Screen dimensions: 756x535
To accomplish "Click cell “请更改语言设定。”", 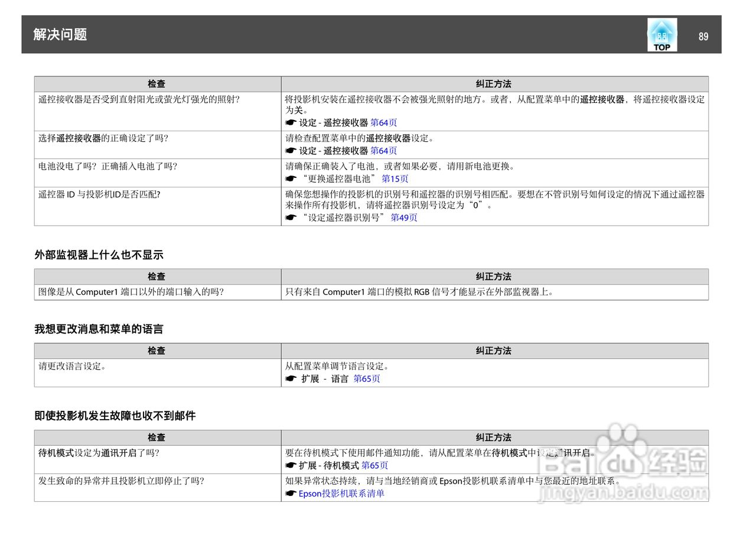I will 158,373.
